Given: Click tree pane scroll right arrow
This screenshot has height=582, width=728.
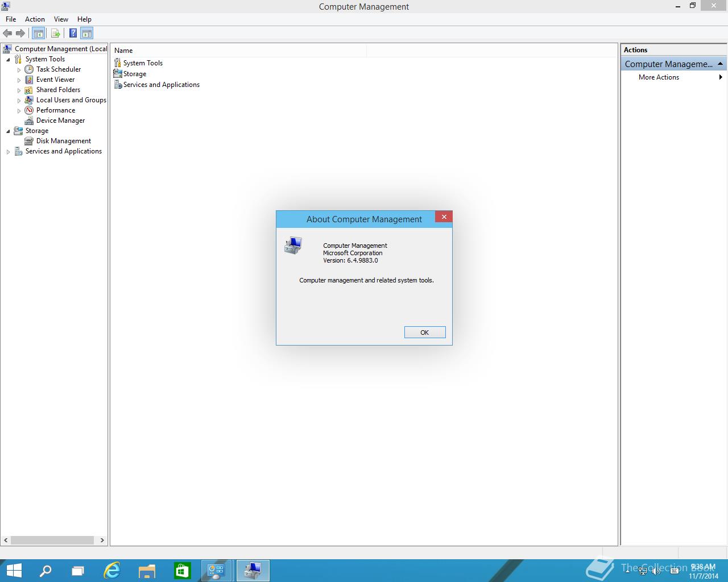Looking at the screenshot, I should (102, 541).
